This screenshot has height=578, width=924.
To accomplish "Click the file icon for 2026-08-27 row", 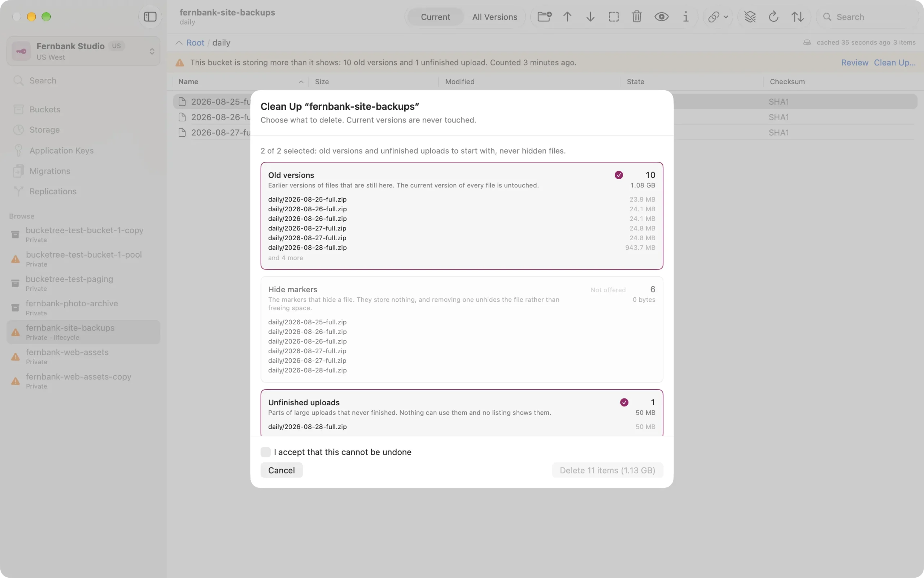I will tap(182, 133).
